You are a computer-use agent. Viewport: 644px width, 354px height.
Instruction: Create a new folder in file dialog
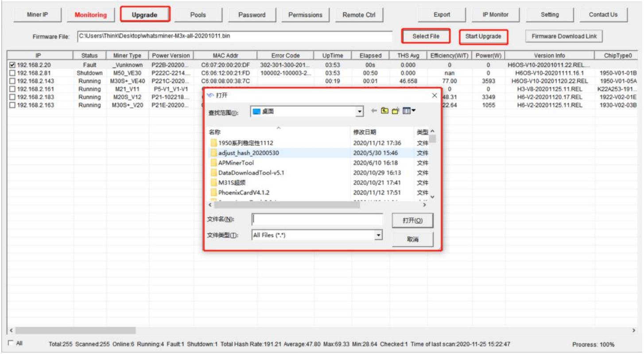[395, 111]
